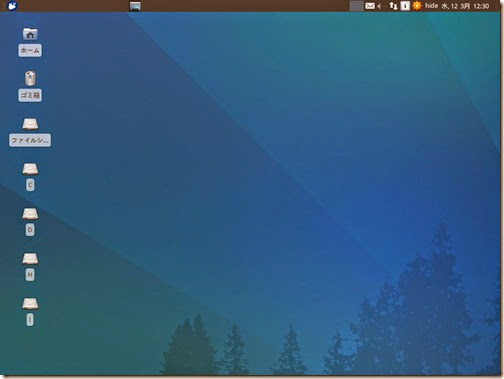Select the 'ファイルシ...' icon label
The width and height of the screenshot is (504, 379).
(30, 140)
